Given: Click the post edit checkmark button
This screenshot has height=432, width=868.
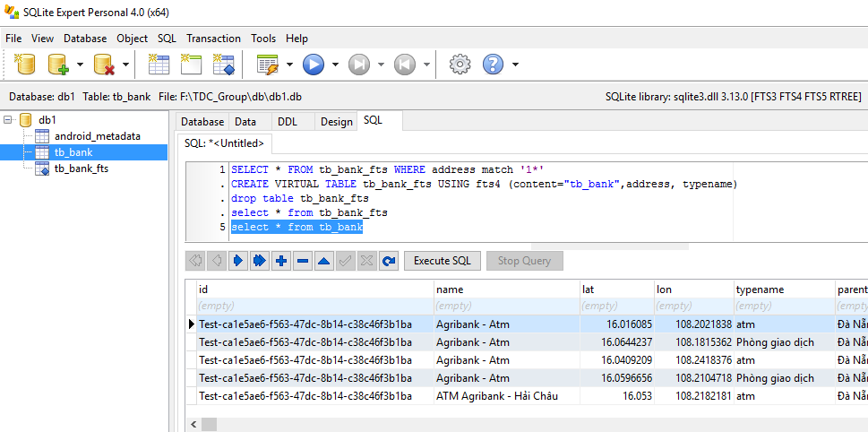Looking at the screenshot, I should click(x=346, y=261).
